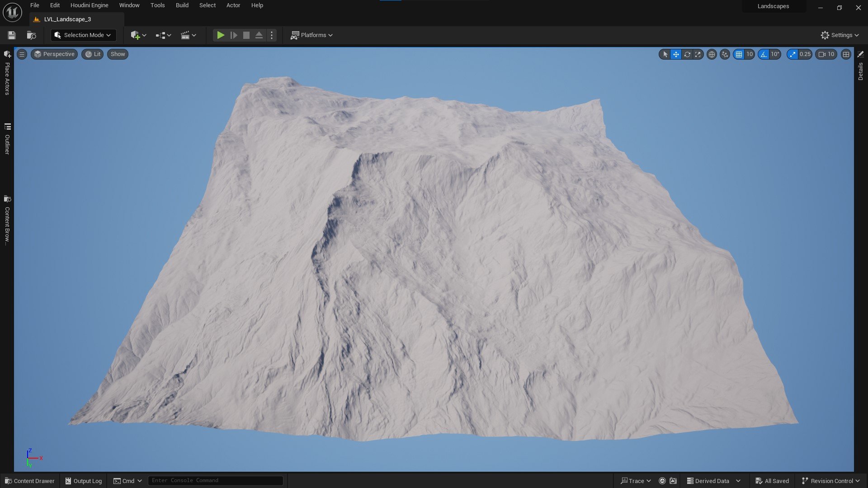
Task: Open the Houdini Engine menu
Action: coord(89,5)
